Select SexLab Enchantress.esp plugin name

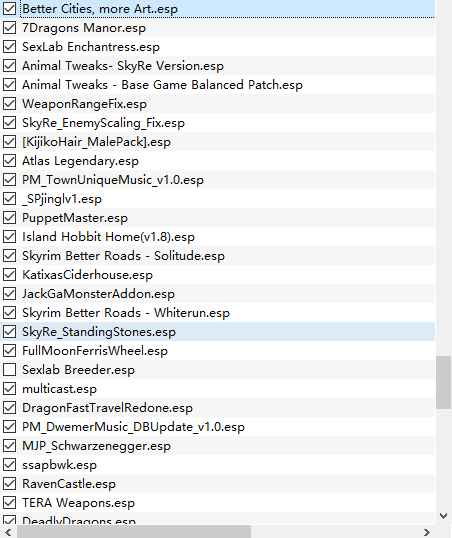point(91,47)
